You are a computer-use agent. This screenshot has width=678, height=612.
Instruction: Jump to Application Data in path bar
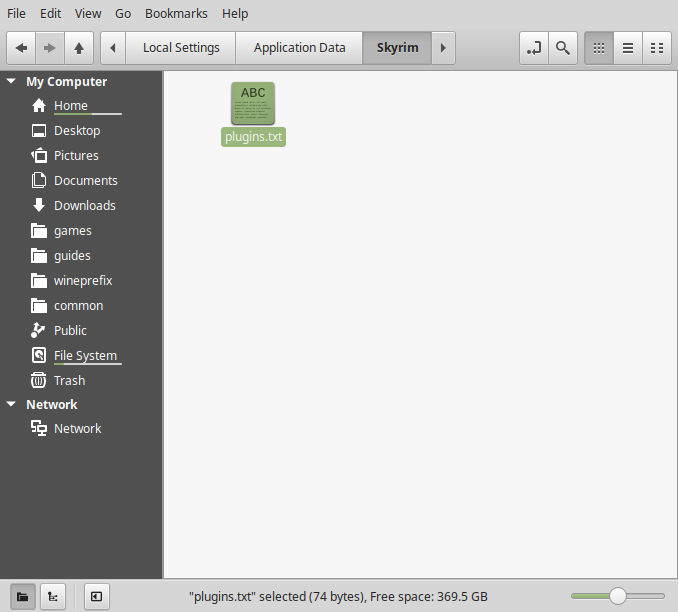click(x=299, y=48)
